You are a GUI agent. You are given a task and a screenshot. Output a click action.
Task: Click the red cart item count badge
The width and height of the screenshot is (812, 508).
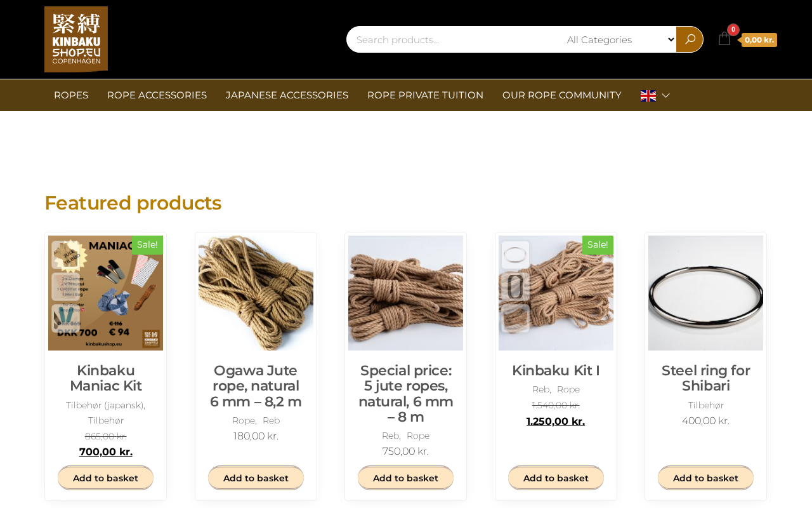733,30
